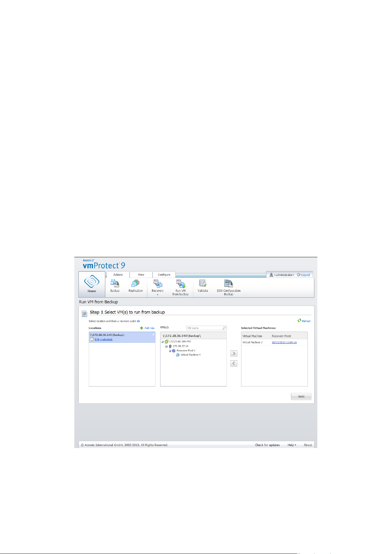Open the Help dropdown menu
The width and height of the screenshot is (392, 554).
click(x=292, y=445)
